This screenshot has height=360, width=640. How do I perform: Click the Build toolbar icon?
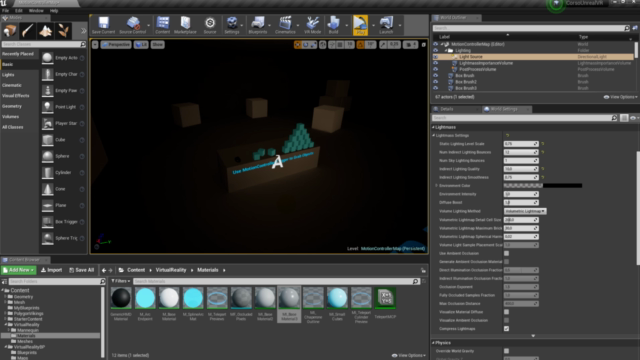pyautogui.click(x=333, y=25)
